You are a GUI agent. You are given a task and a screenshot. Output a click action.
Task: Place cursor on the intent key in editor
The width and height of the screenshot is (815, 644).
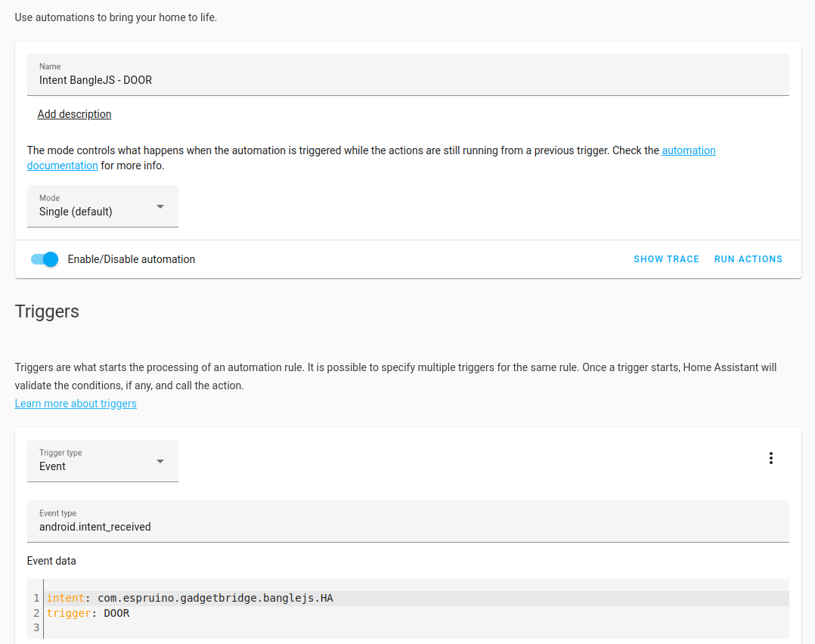point(65,599)
